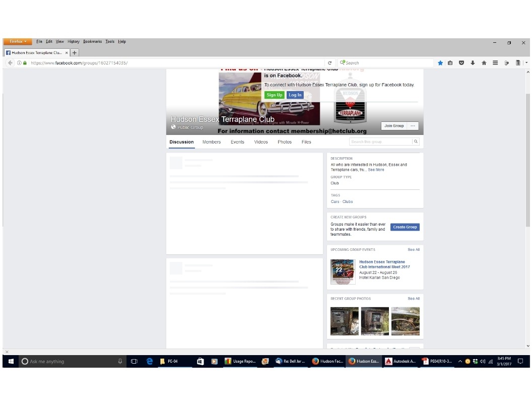Open a new tab with plus icon

[x=75, y=52]
